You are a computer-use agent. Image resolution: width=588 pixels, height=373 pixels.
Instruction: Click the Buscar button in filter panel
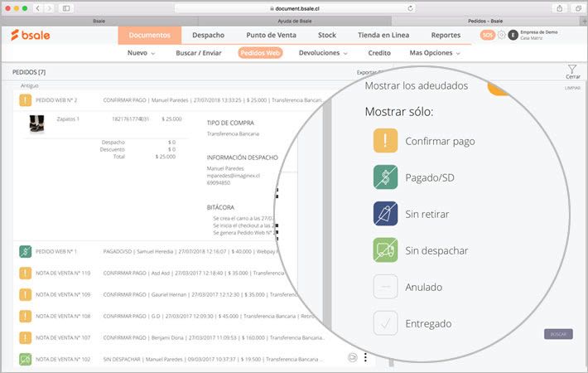pos(558,334)
